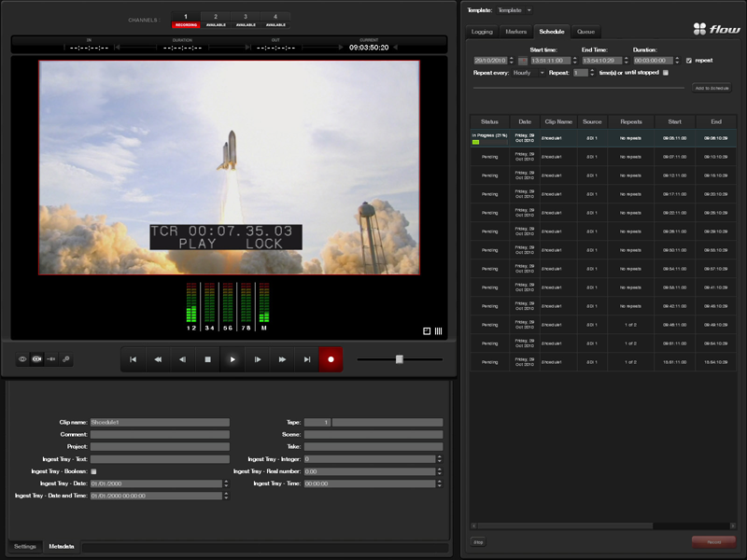Viewport: 747px width, 560px height.
Task: Toggle the repeat checkbox in Schedule
Action: (x=689, y=60)
